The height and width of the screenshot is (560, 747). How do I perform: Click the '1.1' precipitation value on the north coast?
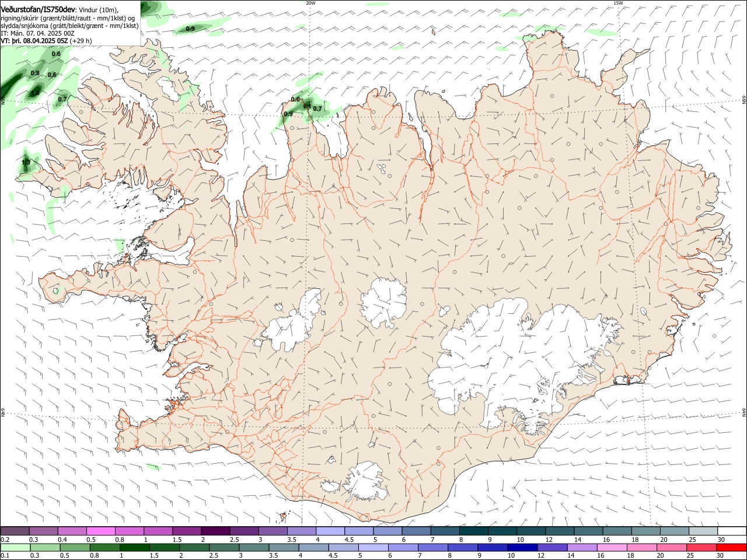tap(307, 106)
